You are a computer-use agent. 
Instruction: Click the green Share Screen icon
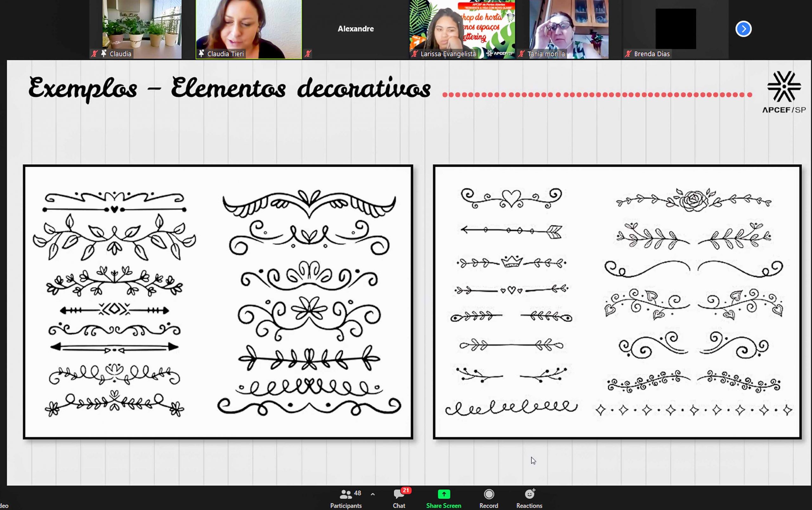point(443,494)
